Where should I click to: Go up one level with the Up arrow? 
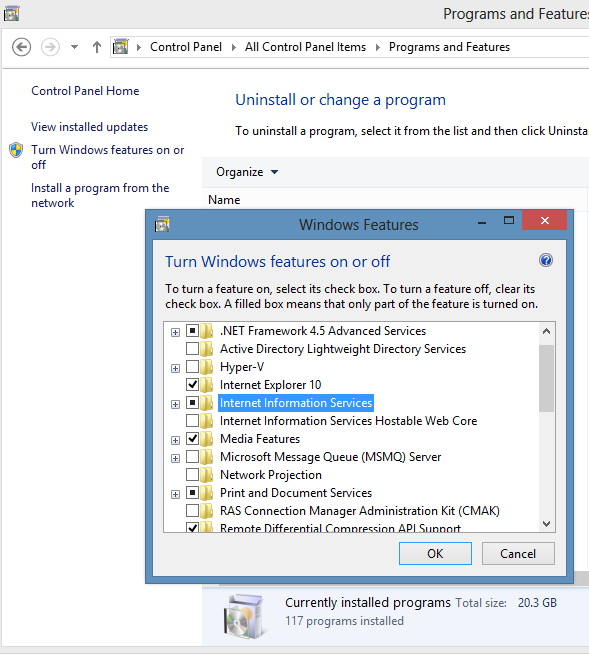tap(97, 47)
